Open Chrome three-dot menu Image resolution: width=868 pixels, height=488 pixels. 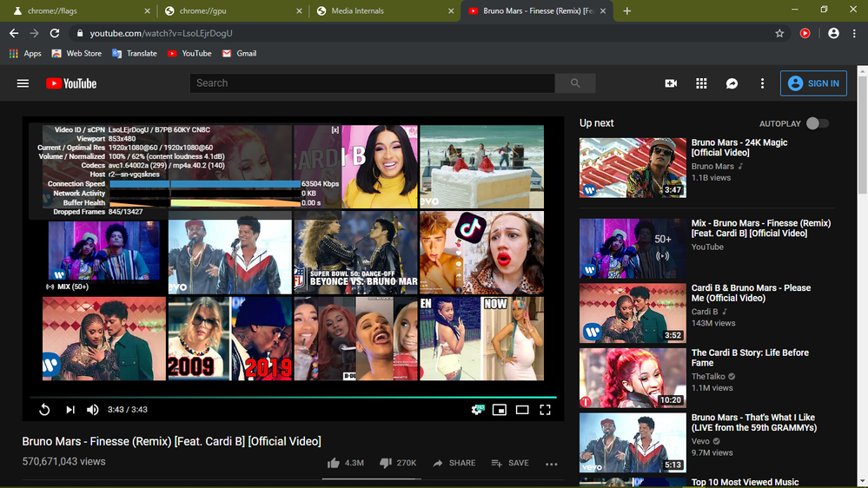854,33
